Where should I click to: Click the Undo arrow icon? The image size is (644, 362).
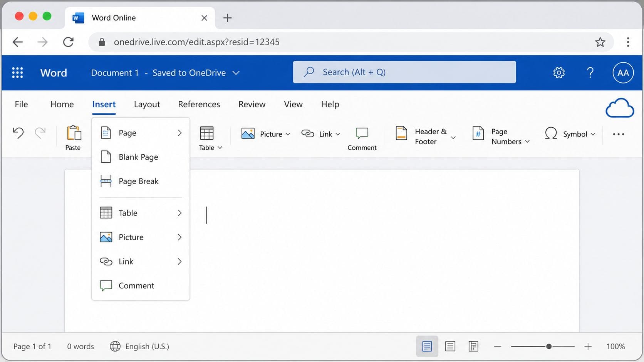pyautogui.click(x=18, y=133)
